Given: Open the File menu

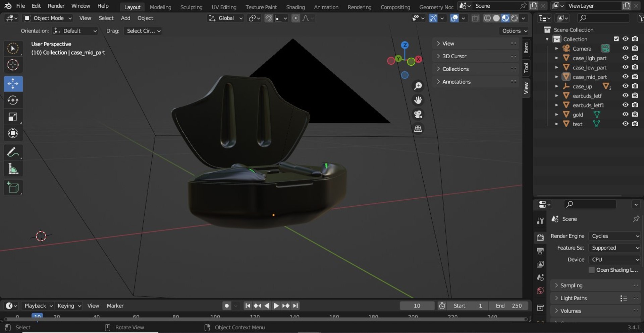Looking at the screenshot, I should [x=20, y=6].
